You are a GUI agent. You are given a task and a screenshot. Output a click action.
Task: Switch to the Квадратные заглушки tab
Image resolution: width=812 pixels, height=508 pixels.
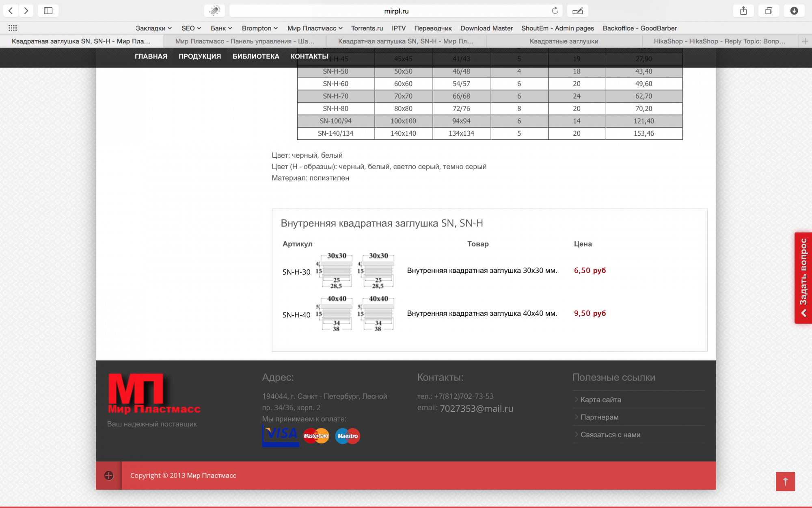(x=564, y=41)
